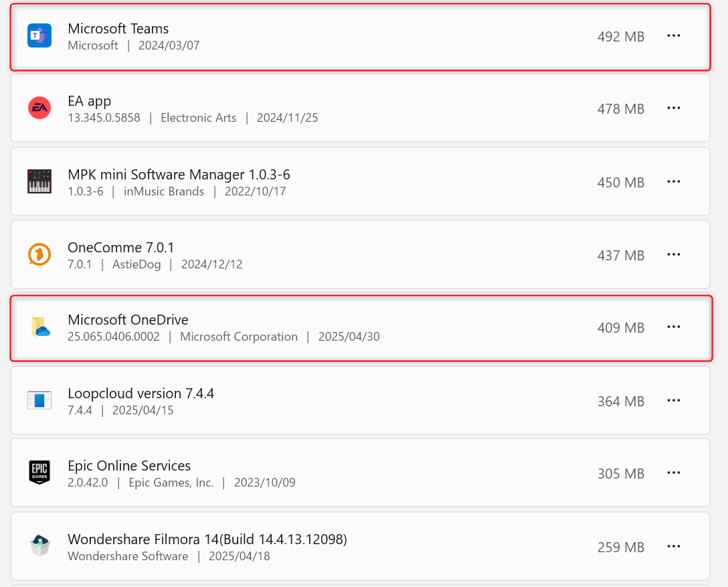The width and height of the screenshot is (728, 587).
Task: Click the install date 2023/10/09
Action: pos(265,483)
